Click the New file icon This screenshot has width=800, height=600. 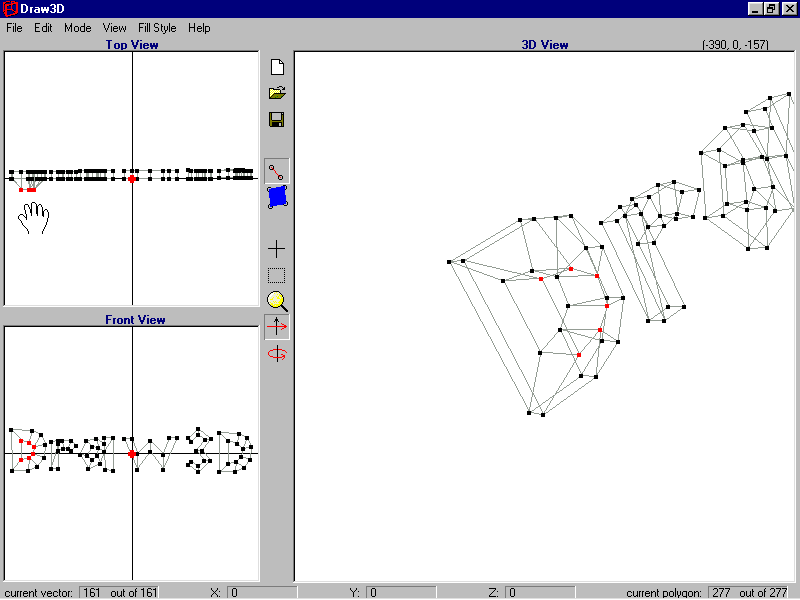tap(277, 67)
